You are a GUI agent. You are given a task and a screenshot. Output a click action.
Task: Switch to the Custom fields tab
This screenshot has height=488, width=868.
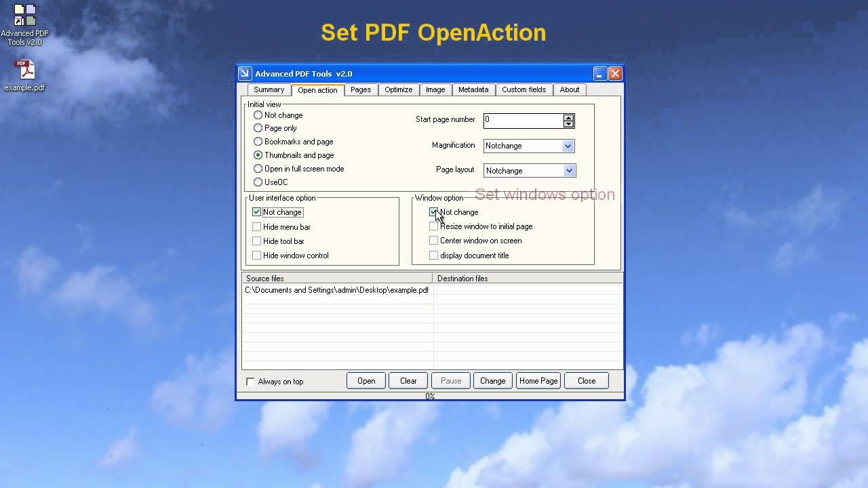pos(524,89)
